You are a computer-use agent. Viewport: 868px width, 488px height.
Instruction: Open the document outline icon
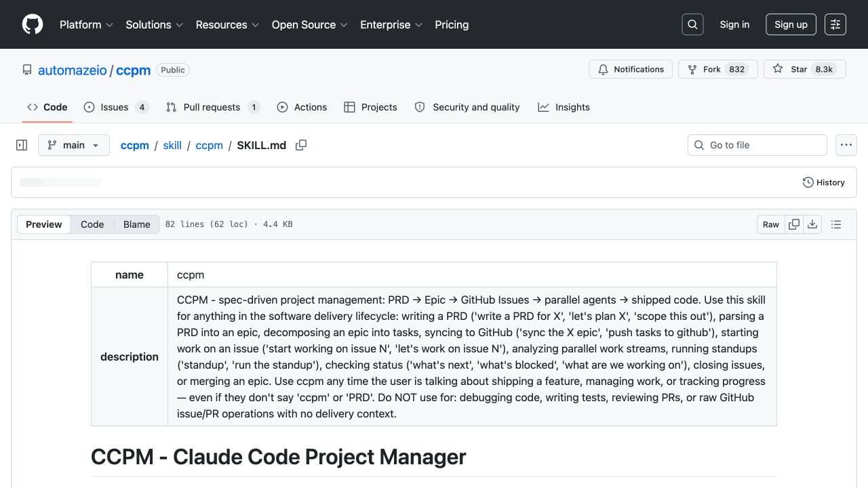pyautogui.click(x=836, y=224)
